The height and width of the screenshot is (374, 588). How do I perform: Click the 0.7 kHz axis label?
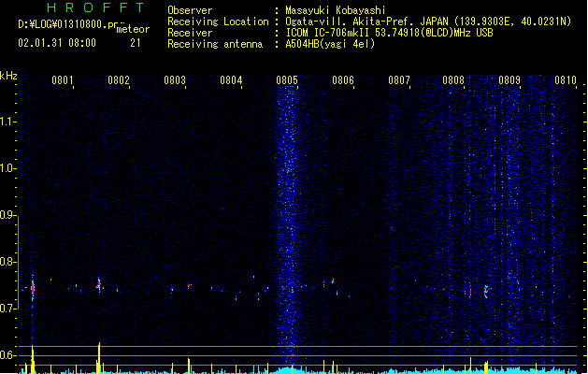point(7,309)
